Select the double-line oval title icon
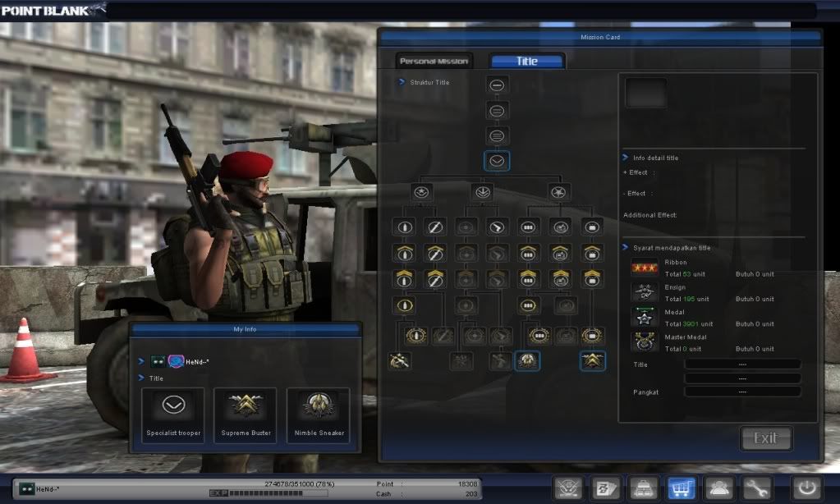Viewport: 840px width, 504px height. point(497,111)
